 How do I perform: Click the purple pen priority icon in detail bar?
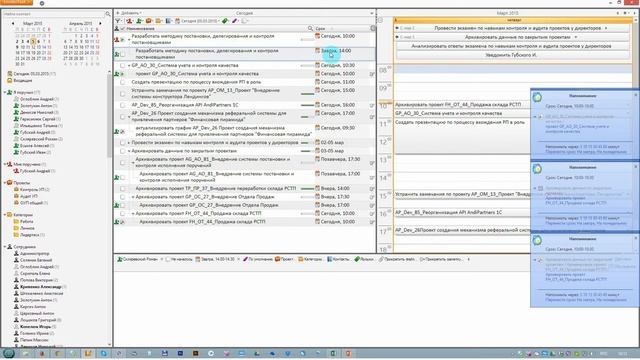pyautogui.click(x=245, y=259)
